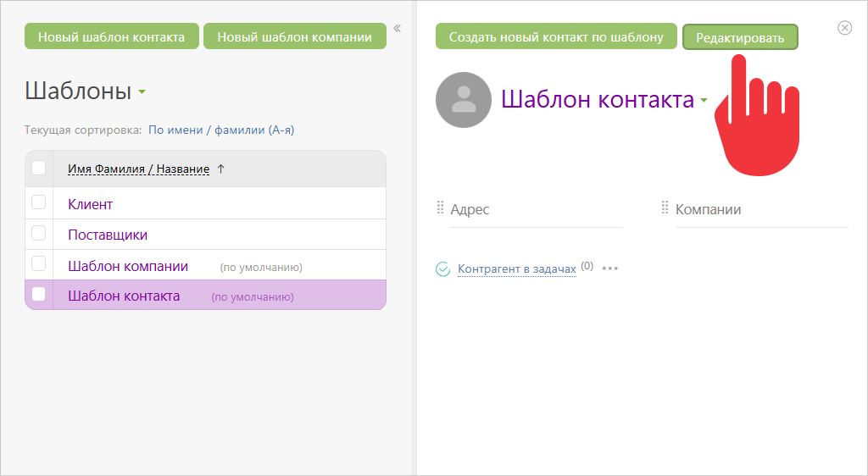Open the Шаблон компании template
This screenshot has height=476, width=868.
128,266
